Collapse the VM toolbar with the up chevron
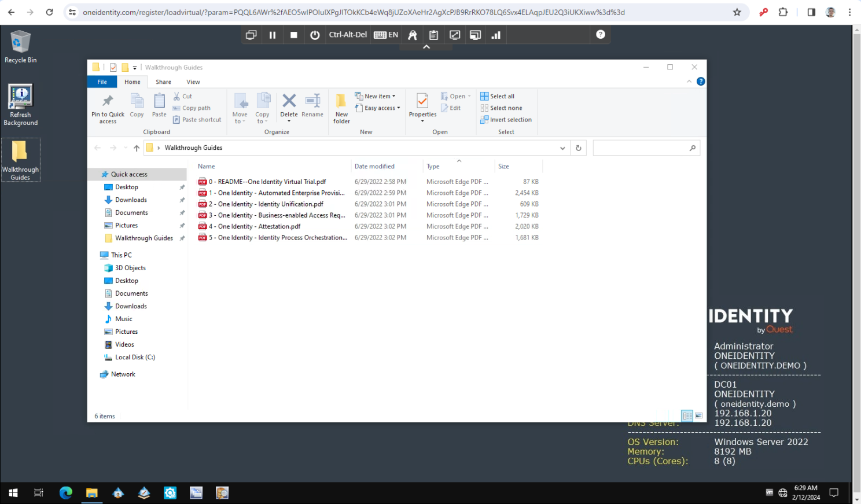The width and height of the screenshot is (861, 504). 426,47
